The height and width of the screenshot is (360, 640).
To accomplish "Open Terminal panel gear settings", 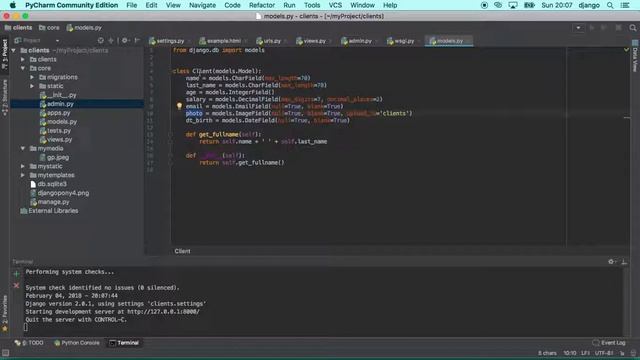I will (x=611, y=262).
